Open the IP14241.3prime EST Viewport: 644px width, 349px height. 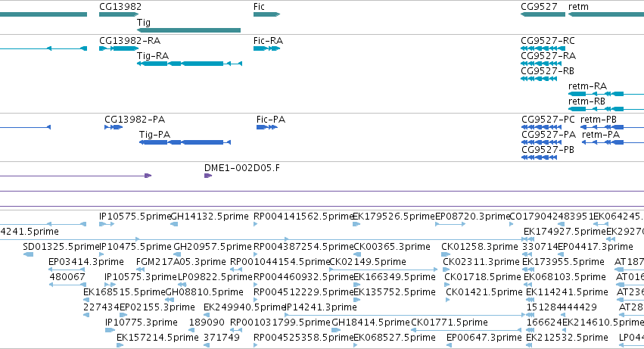tap(405, 315)
